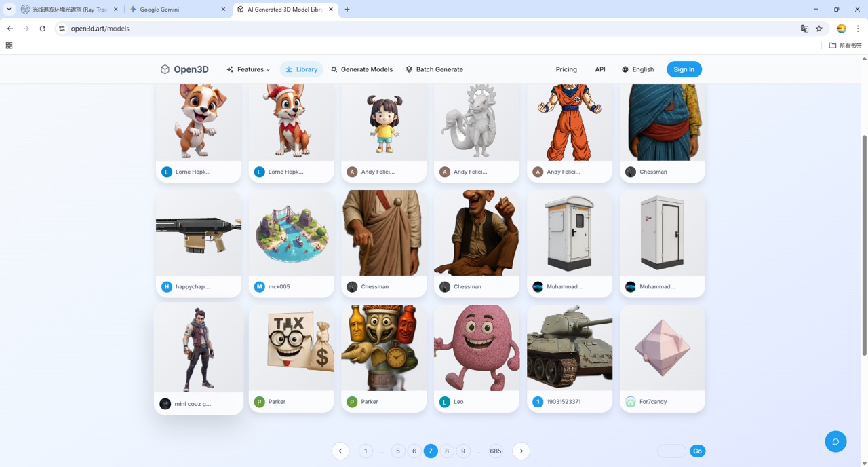868x467 pixels.
Task: Jump to page 5
Action: 398,451
